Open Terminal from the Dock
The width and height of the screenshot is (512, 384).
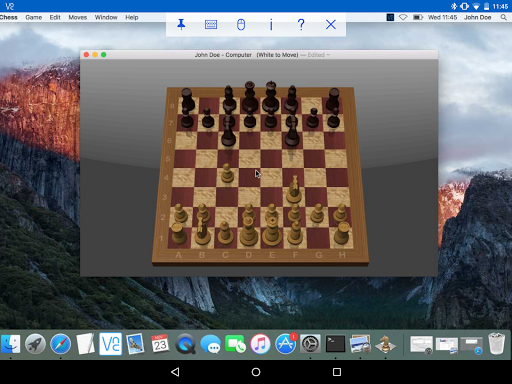pyautogui.click(x=335, y=344)
